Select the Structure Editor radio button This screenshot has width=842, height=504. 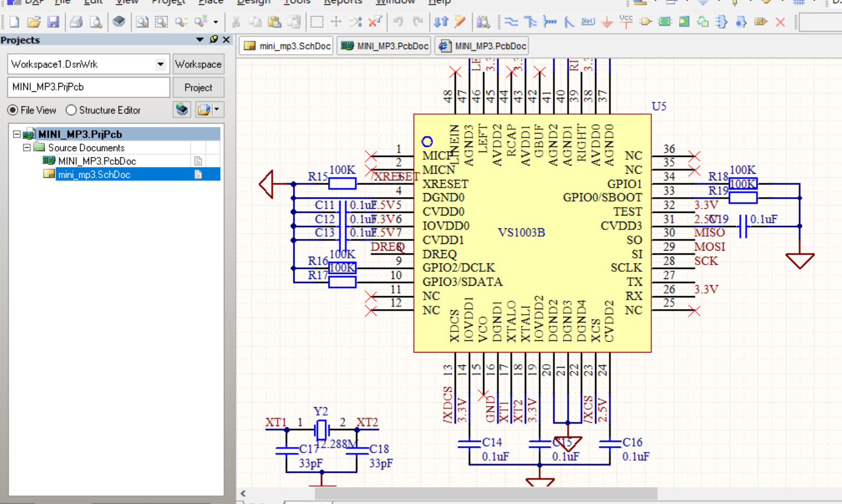point(71,110)
